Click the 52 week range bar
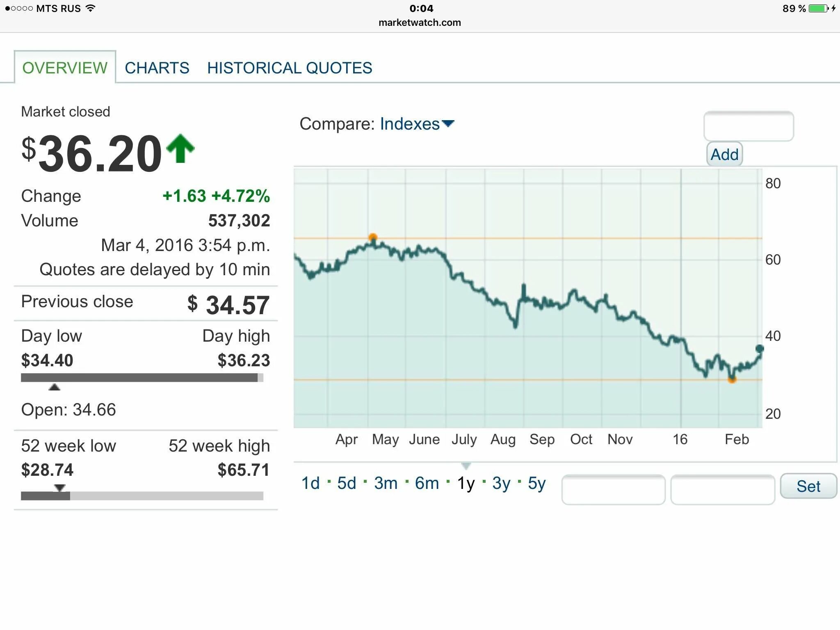This screenshot has width=840, height=630. (x=142, y=496)
